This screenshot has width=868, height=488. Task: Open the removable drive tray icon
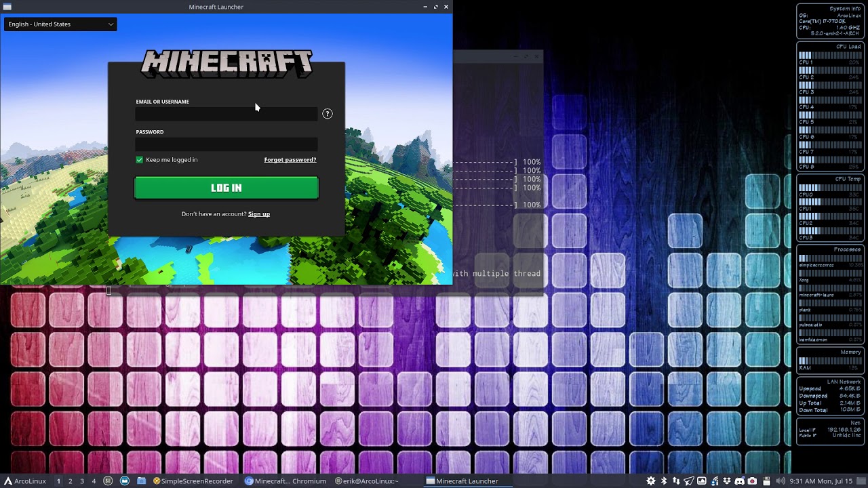(x=767, y=481)
